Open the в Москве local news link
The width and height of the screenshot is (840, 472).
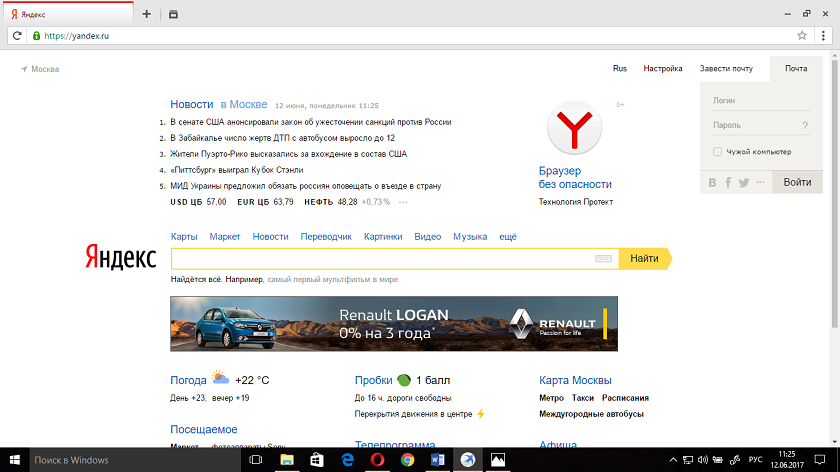pyautogui.click(x=244, y=104)
